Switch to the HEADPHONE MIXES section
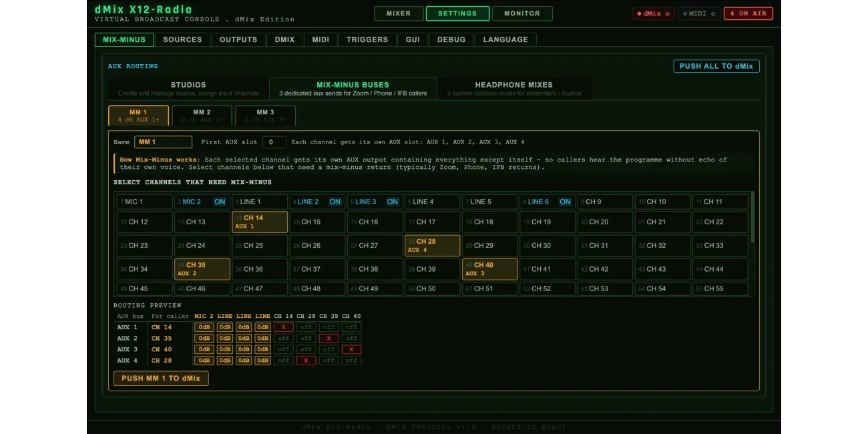The height and width of the screenshot is (434, 868). [513, 88]
